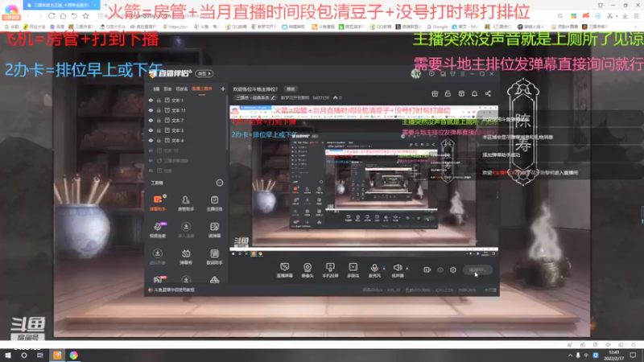The height and width of the screenshot is (362, 644).
Task: Open the screen mode switcher beside the app logo
Action: [204, 74]
